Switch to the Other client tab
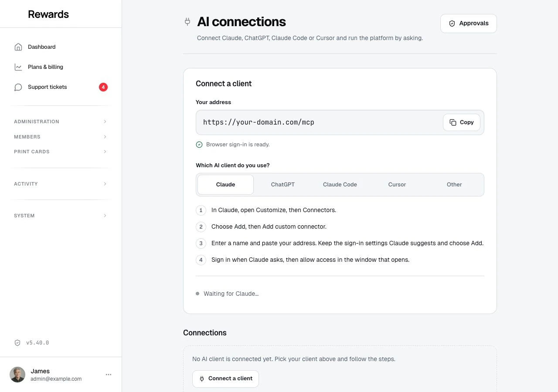The image size is (558, 392). coord(454,185)
